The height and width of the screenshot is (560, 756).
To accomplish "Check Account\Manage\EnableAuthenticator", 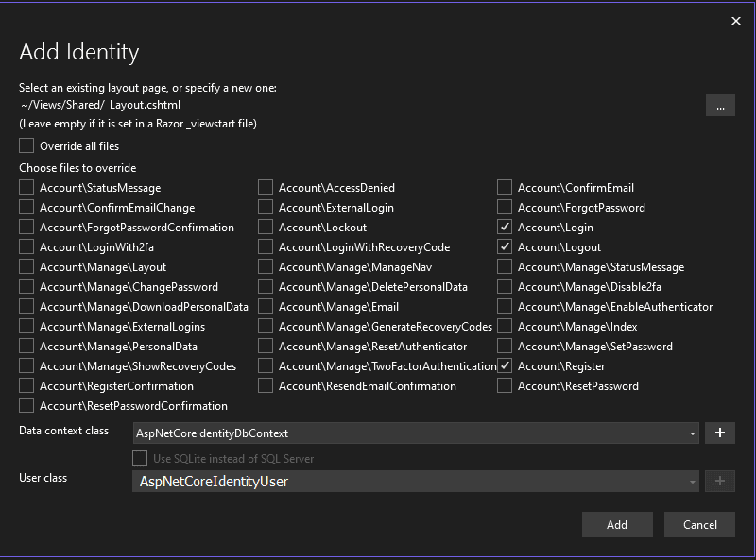I will [x=505, y=306].
